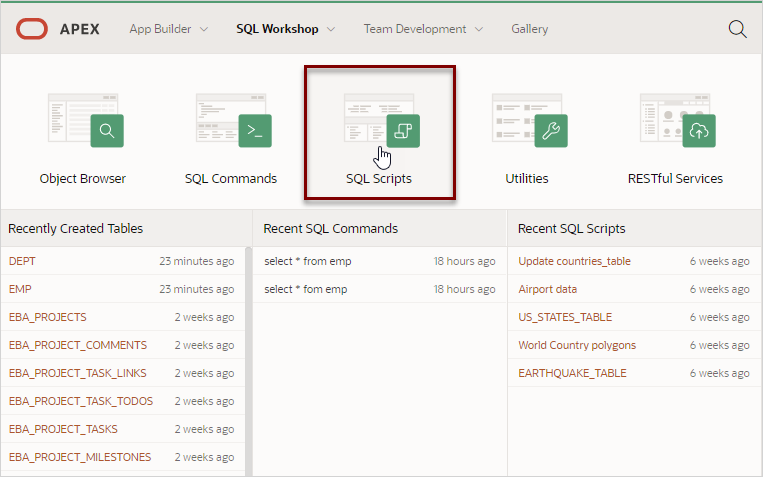Image resolution: width=763 pixels, height=477 pixels.
Task: Click '23 minutes ago' beside EMP
Action: point(197,289)
